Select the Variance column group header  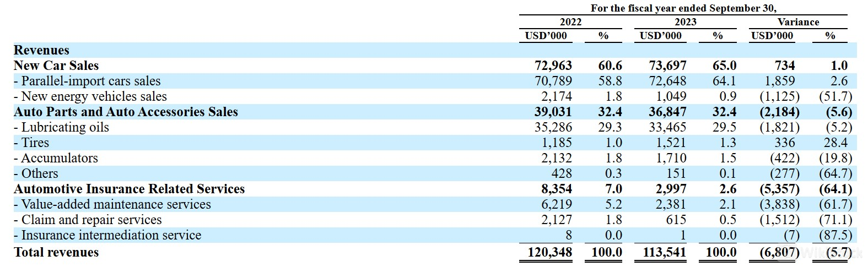(x=798, y=22)
